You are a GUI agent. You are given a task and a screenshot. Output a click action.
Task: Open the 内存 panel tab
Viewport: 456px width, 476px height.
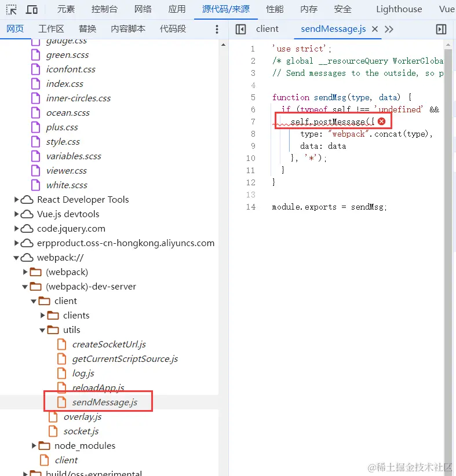pyautogui.click(x=309, y=9)
